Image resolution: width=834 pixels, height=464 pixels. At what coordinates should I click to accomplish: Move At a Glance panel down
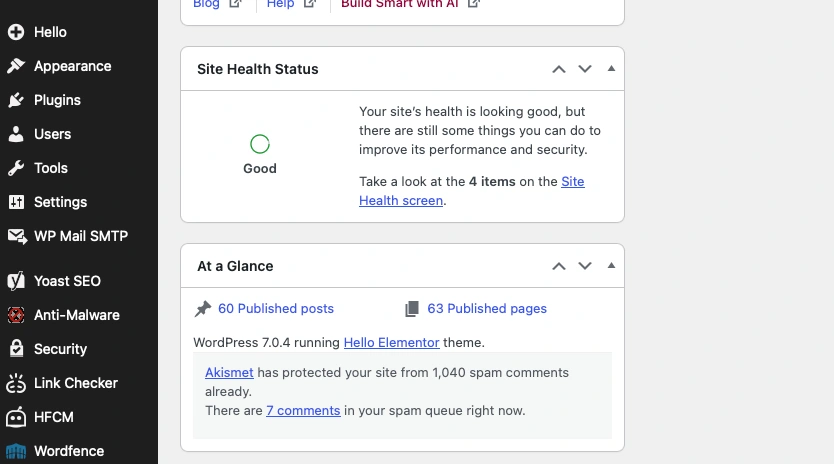coord(585,266)
